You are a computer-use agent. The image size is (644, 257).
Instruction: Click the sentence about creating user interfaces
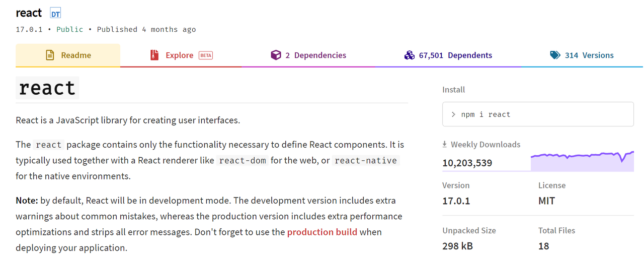(x=128, y=120)
